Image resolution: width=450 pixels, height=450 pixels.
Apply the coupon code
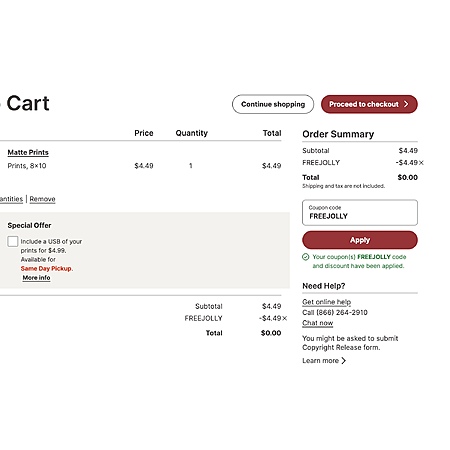pos(360,240)
